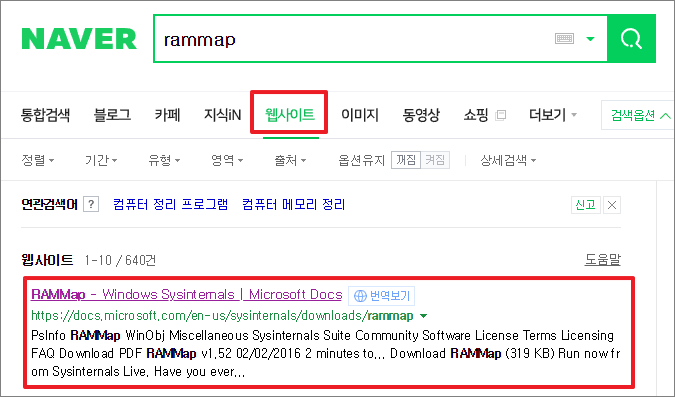Click the green search magnifier button
The width and height of the screenshot is (675, 397).
[x=631, y=39]
